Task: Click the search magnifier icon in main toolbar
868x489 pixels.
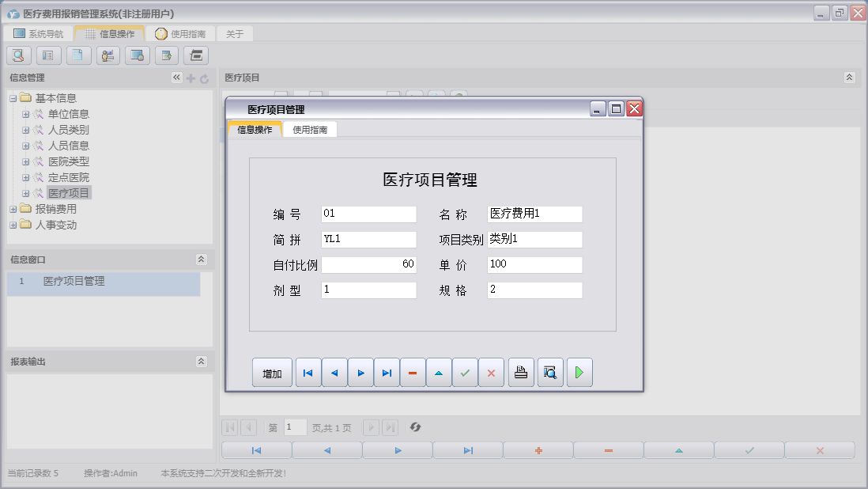Action: click(x=19, y=55)
